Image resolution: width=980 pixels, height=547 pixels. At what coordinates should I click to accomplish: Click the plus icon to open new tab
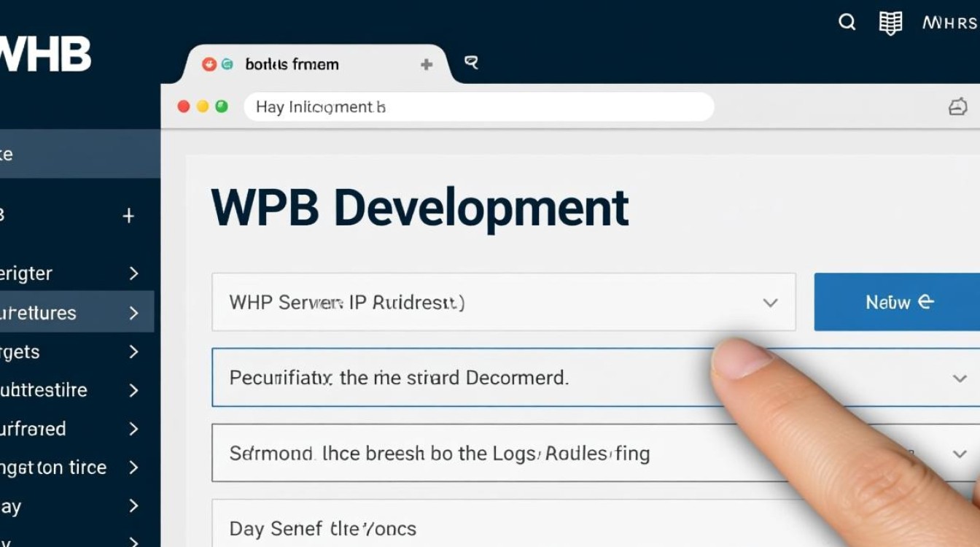(427, 64)
